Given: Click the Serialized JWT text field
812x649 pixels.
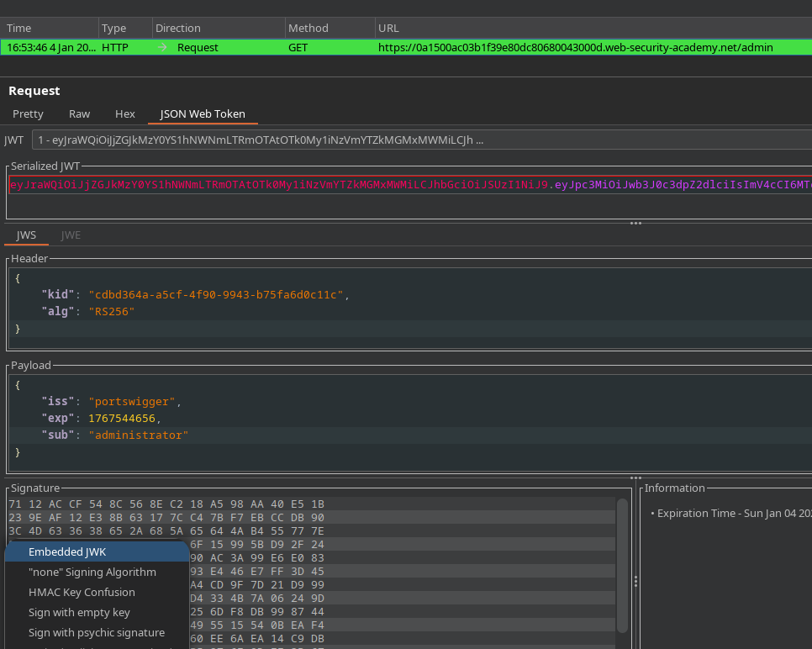Looking at the screenshot, I should (x=409, y=185).
